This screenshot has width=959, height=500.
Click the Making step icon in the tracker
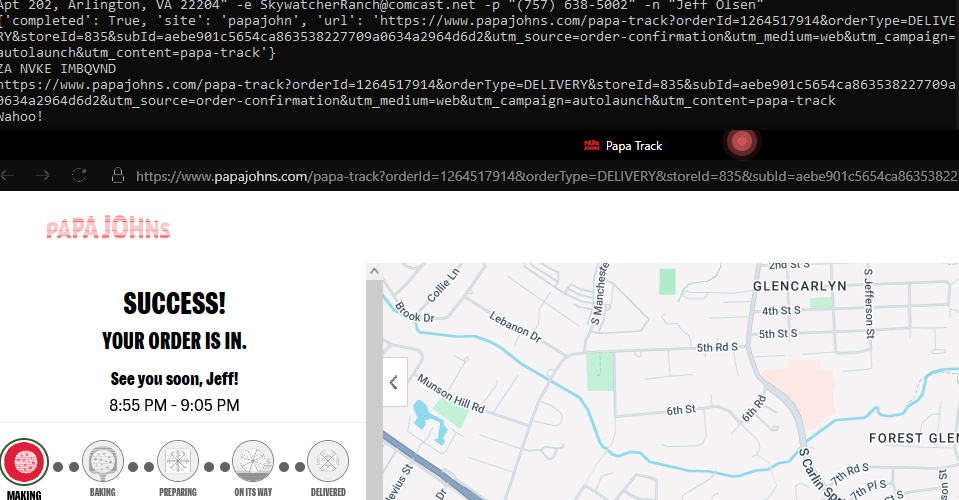(x=24, y=462)
